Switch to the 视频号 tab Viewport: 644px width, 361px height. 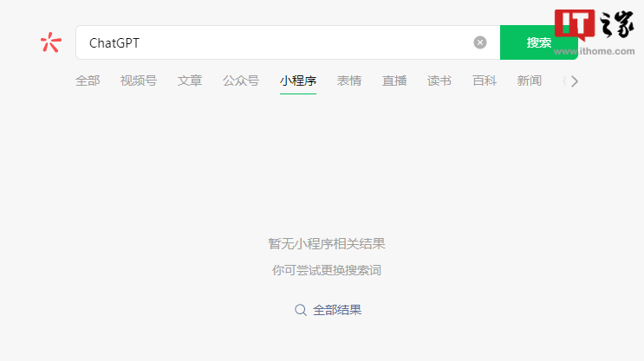[139, 81]
